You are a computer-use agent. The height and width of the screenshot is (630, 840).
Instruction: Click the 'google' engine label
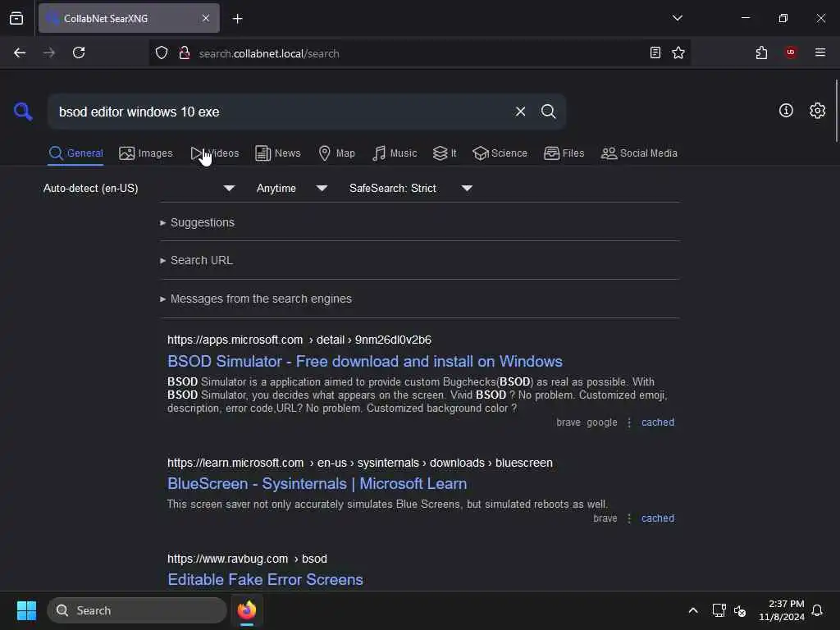(601, 422)
